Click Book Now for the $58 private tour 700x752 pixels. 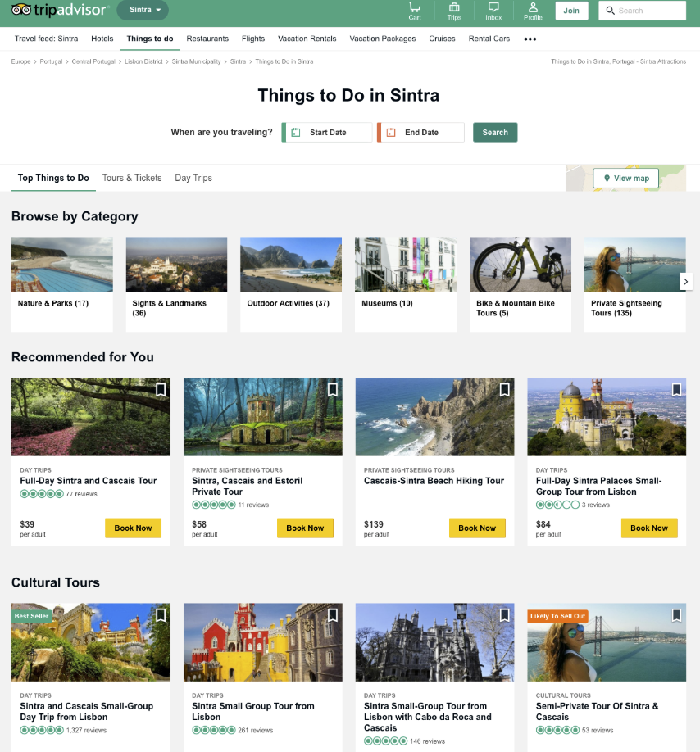pos(305,528)
